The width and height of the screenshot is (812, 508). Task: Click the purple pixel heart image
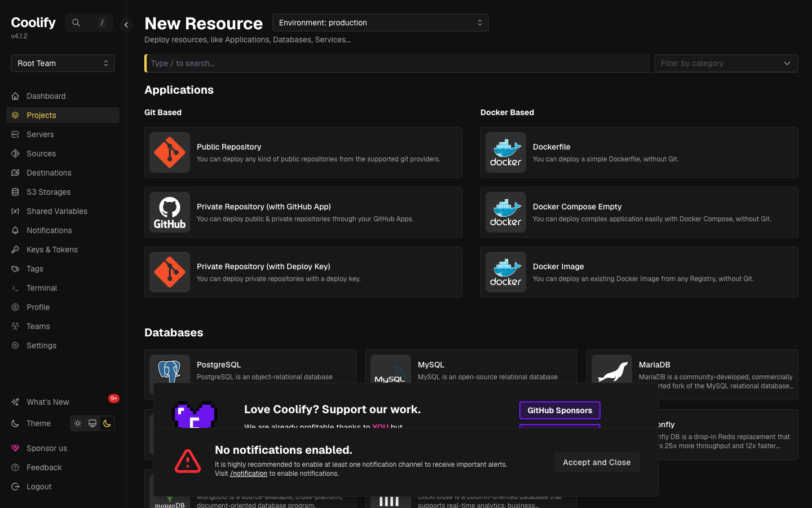(195, 414)
